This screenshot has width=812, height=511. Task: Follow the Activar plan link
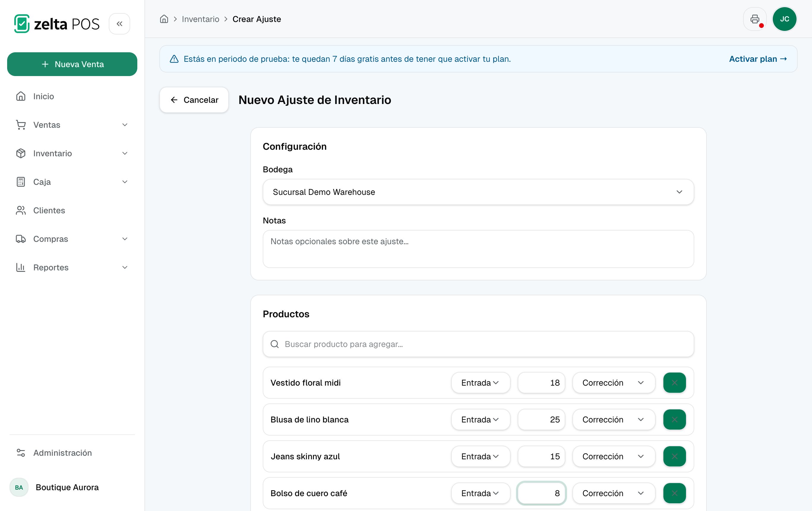(x=758, y=59)
